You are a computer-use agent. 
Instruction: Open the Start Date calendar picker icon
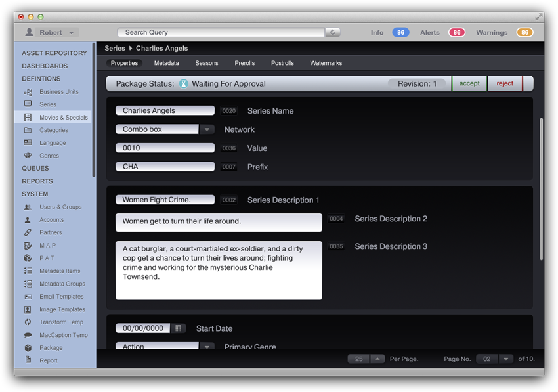point(179,328)
